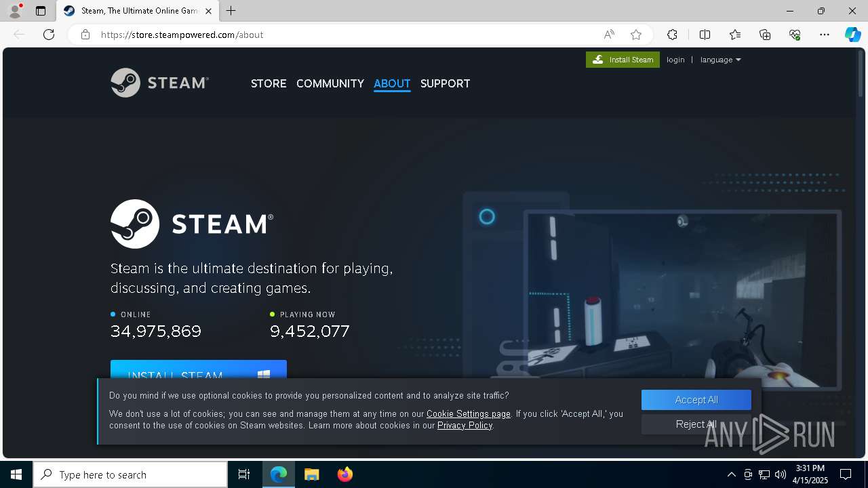Show hidden system tray icons
The height and width of the screenshot is (488, 868).
(731, 474)
